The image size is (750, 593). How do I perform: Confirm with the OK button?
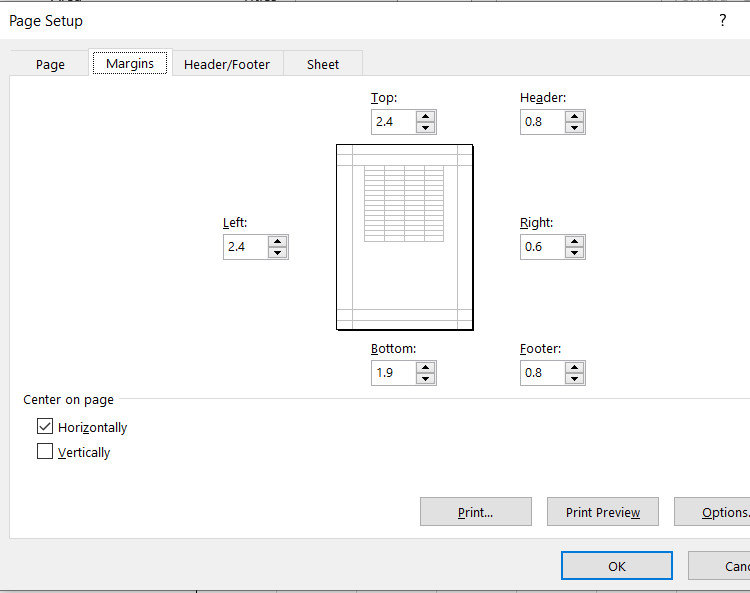tap(617, 566)
